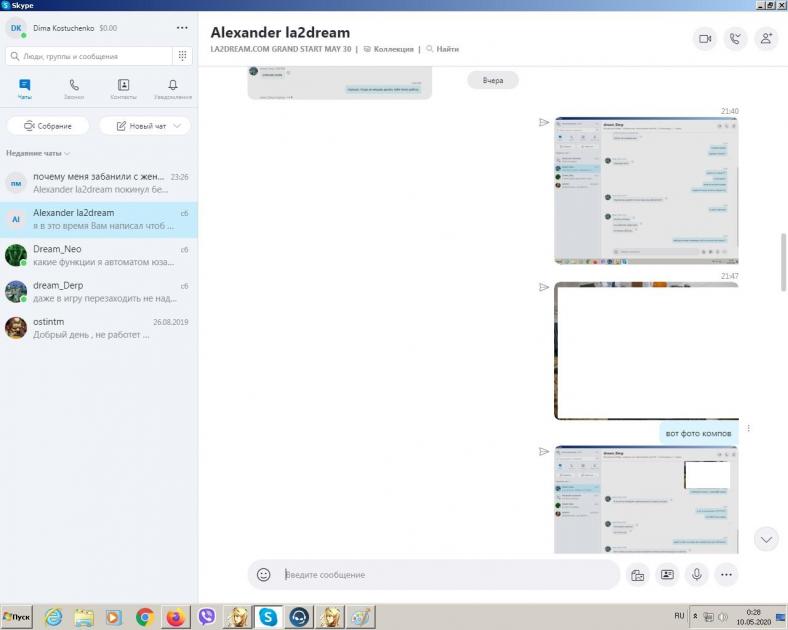Open the Контакты tab
This screenshot has height=630, width=788.
coord(123,90)
